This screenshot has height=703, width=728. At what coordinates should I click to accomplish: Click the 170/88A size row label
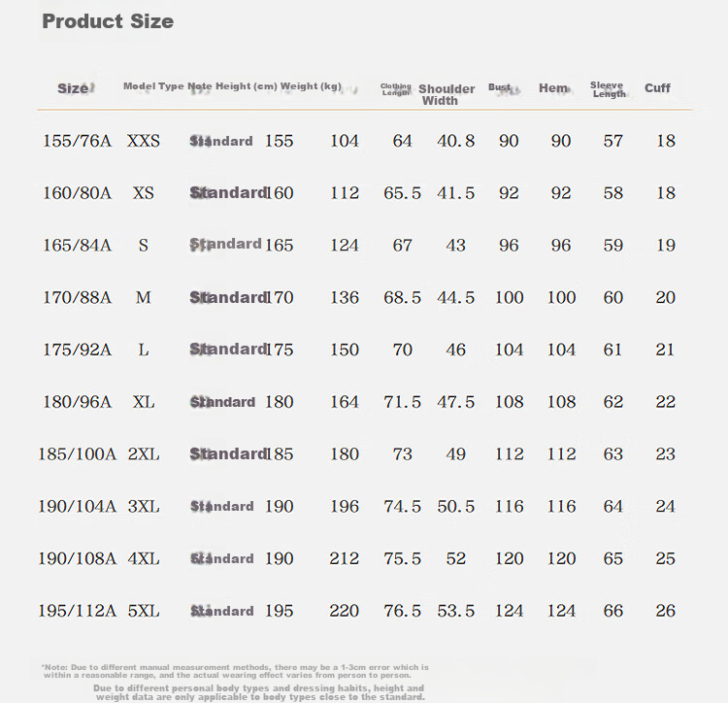pos(77,297)
